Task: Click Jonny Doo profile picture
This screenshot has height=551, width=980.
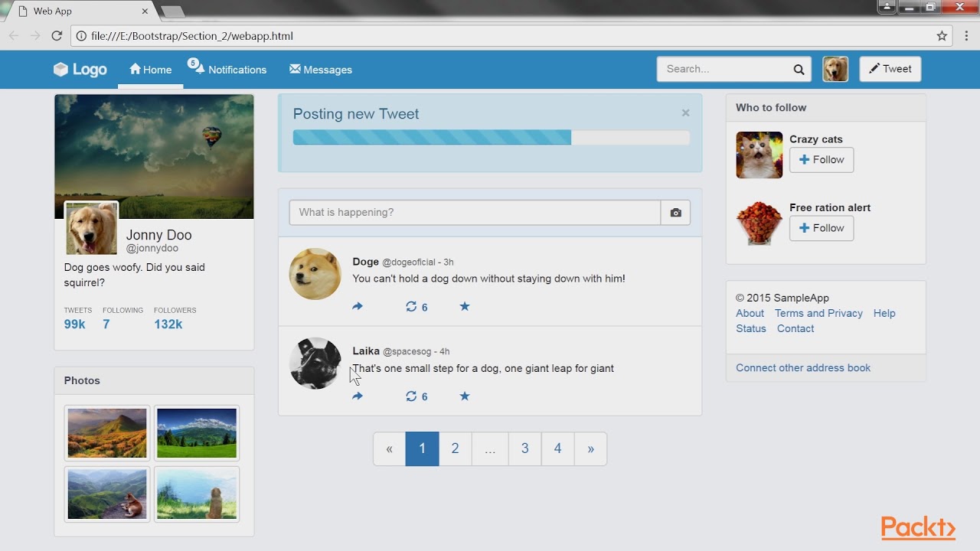Action: pyautogui.click(x=92, y=229)
